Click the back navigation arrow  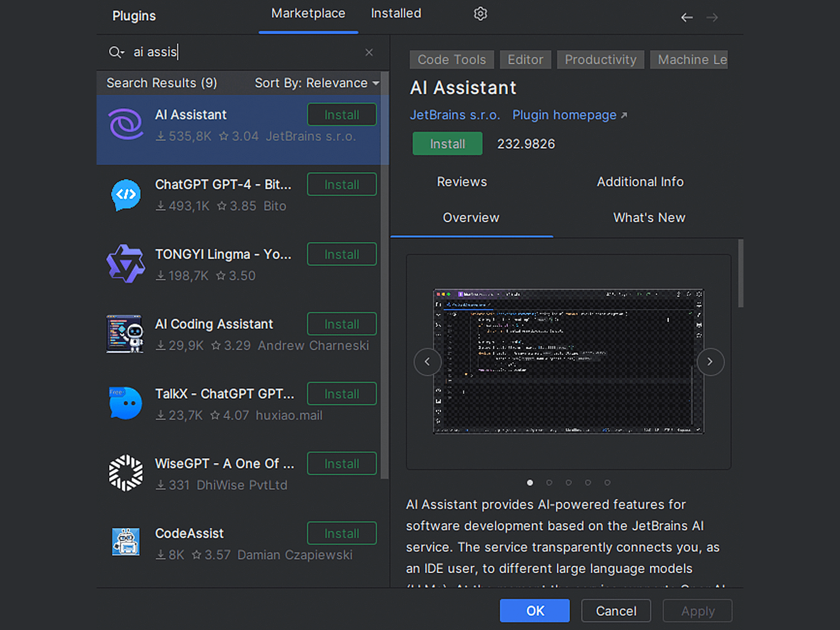[687, 17]
